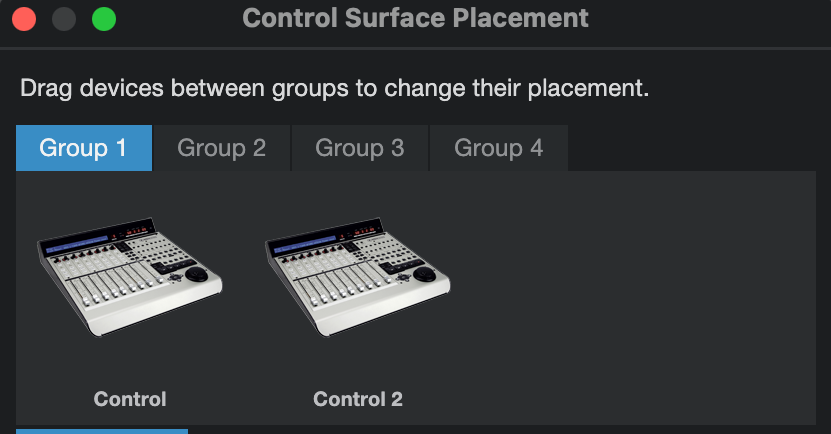Switch to the Group 2 tab

(x=221, y=149)
